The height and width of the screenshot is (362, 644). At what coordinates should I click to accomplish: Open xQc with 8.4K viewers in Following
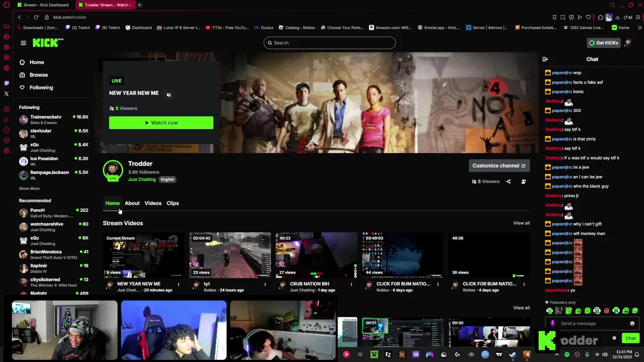pos(53,147)
